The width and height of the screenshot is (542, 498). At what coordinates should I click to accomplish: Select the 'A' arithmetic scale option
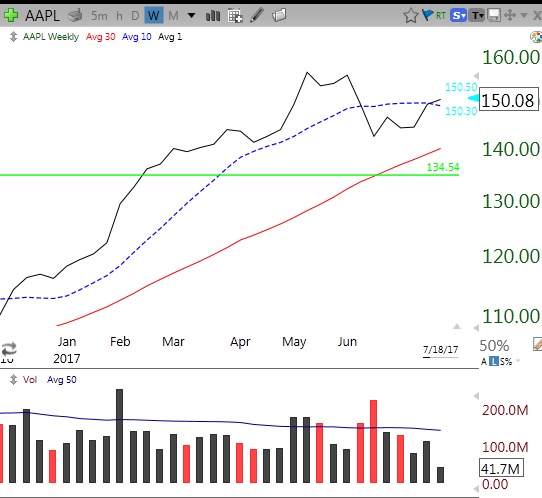point(484,362)
